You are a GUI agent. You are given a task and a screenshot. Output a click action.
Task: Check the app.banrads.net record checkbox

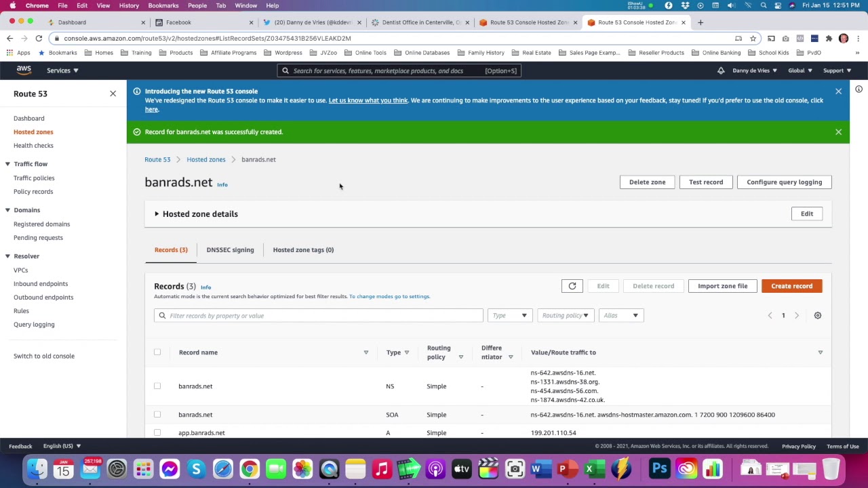point(157,432)
